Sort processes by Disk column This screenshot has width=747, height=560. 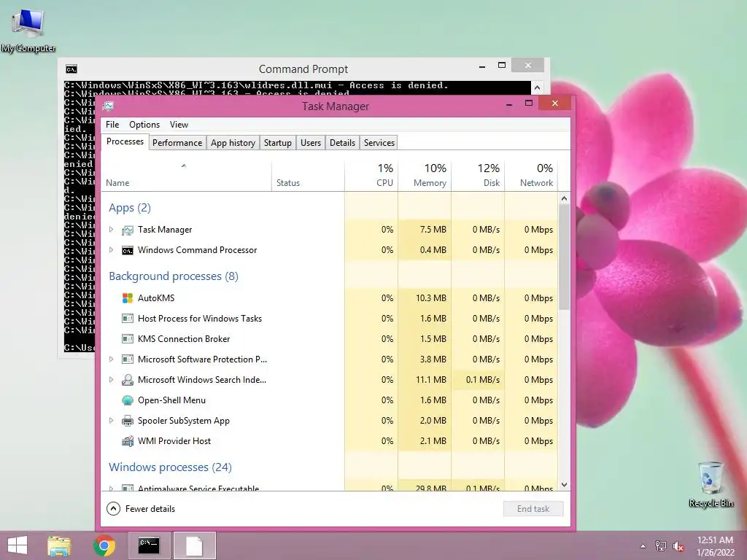coord(478,176)
